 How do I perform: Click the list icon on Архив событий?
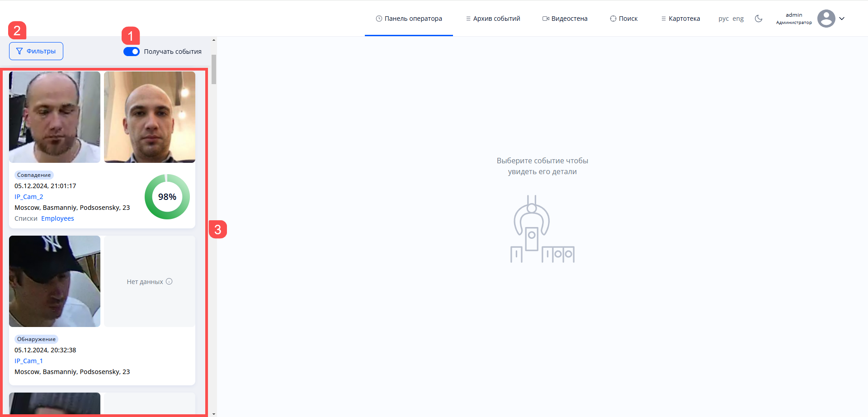pyautogui.click(x=468, y=19)
